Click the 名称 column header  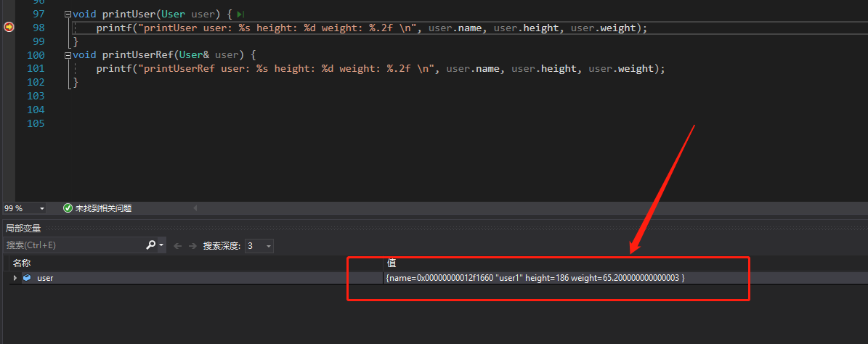(22, 263)
